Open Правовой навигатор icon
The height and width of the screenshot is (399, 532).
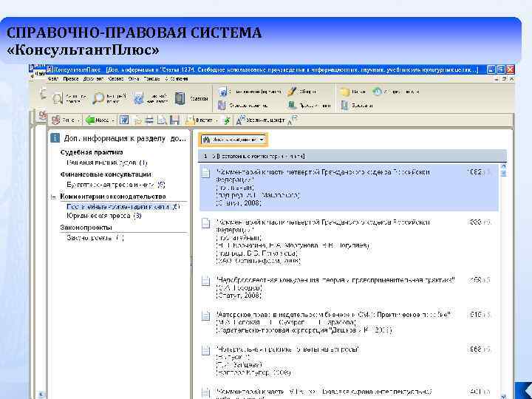138,98
